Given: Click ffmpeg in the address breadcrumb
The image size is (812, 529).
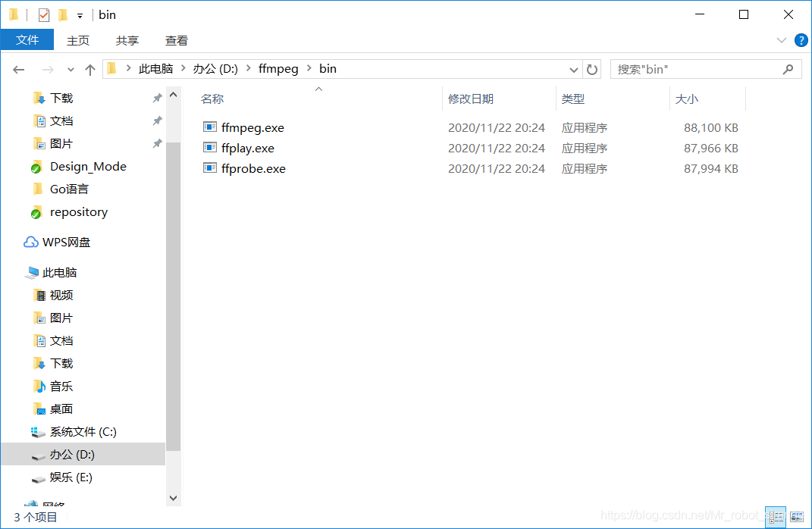Looking at the screenshot, I should pyautogui.click(x=278, y=69).
